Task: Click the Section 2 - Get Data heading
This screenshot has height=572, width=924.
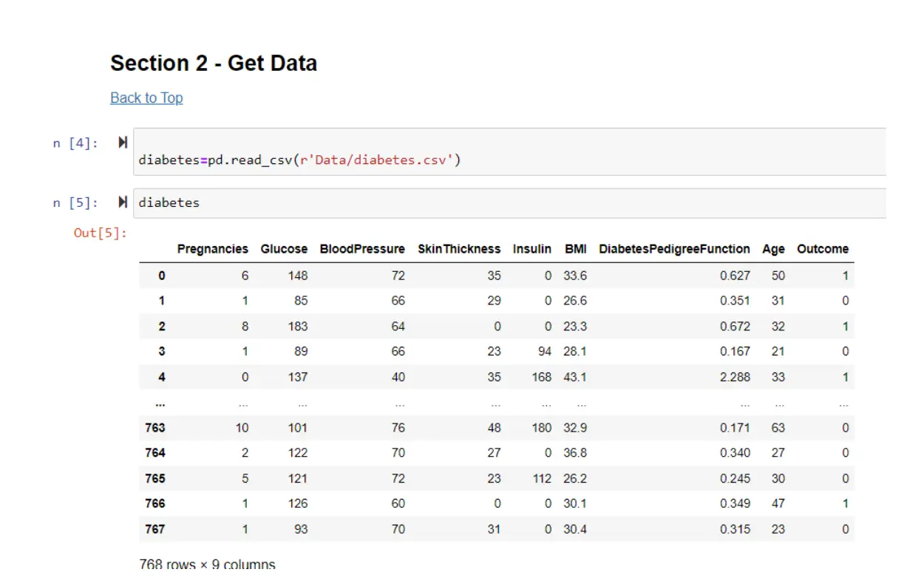Action: (214, 64)
